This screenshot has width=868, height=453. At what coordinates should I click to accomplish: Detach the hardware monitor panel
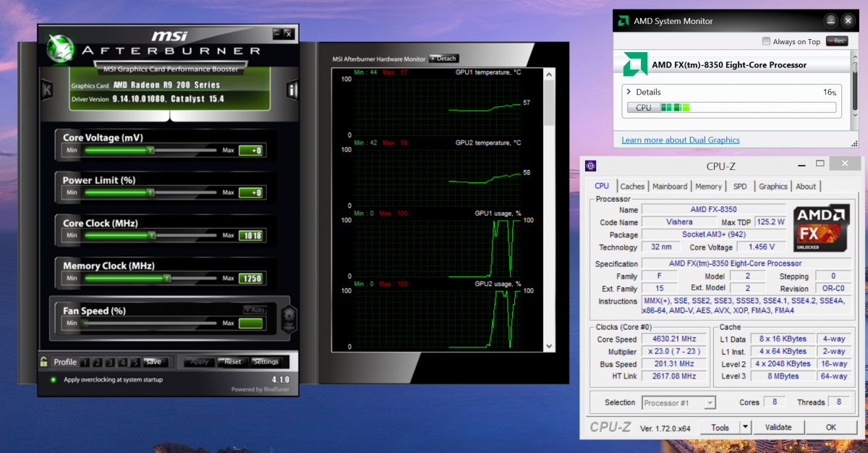click(x=443, y=59)
